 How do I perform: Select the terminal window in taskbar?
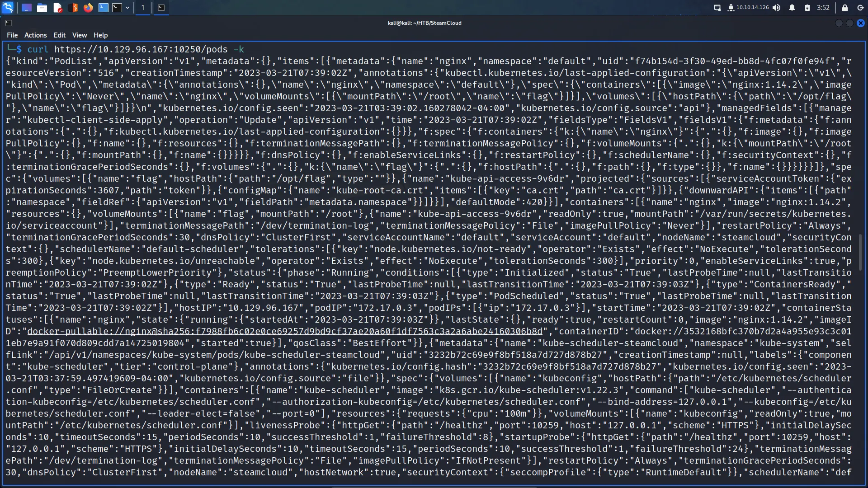[161, 8]
